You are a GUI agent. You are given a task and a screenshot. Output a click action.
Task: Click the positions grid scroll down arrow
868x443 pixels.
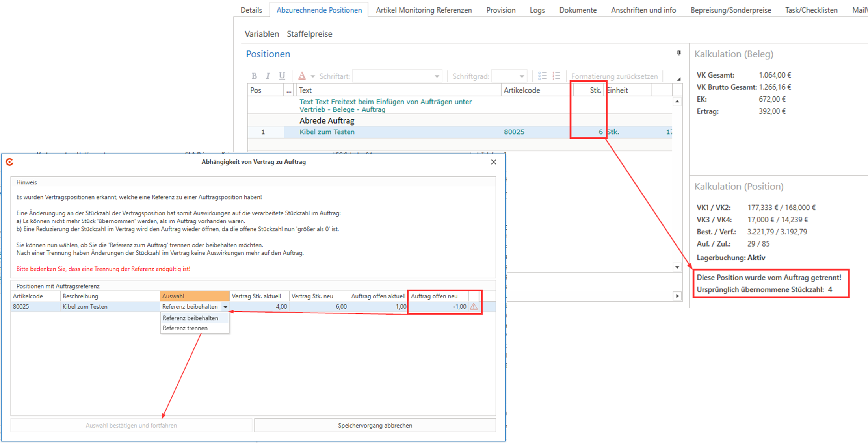677,267
